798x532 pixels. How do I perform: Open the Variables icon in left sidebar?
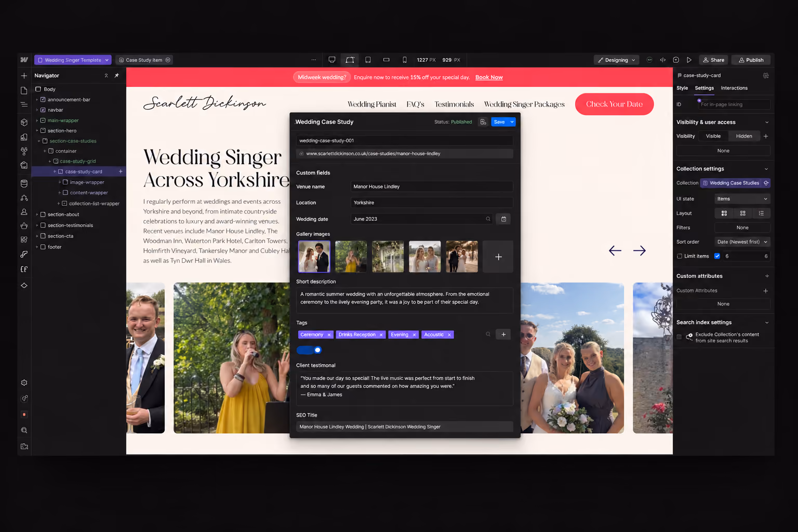[24, 151]
